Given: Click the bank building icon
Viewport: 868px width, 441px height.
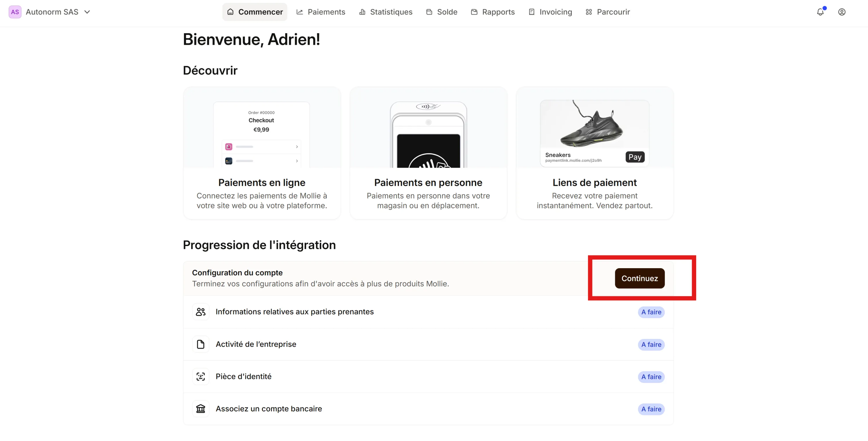Looking at the screenshot, I should 201,409.
